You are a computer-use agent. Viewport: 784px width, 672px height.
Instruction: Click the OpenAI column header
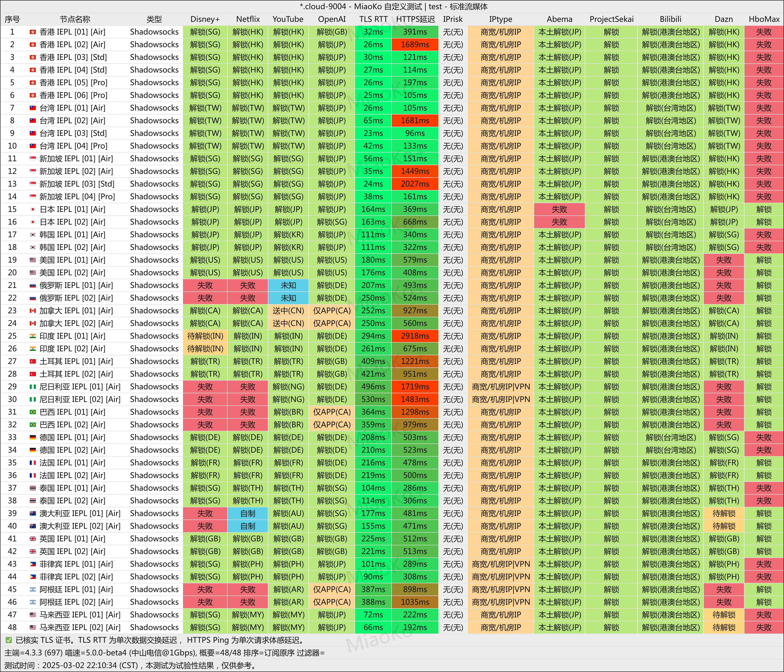pyautogui.click(x=332, y=19)
